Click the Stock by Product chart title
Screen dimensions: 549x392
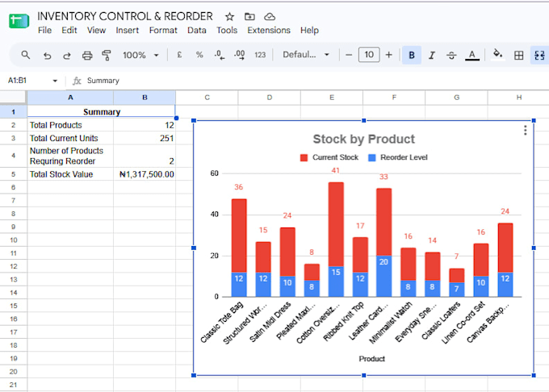(x=364, y=140)
